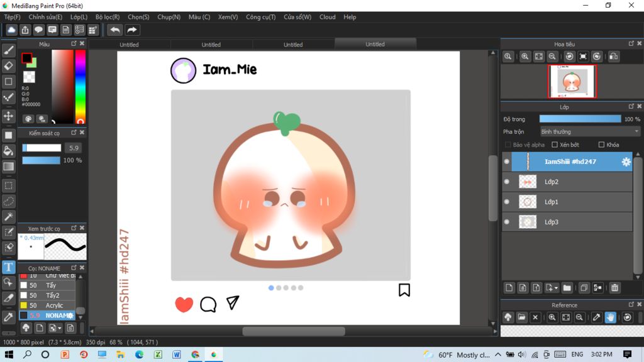Screen dimensions: 644x362
Task: Select the Gradient tool
Action: click(8, 166)
